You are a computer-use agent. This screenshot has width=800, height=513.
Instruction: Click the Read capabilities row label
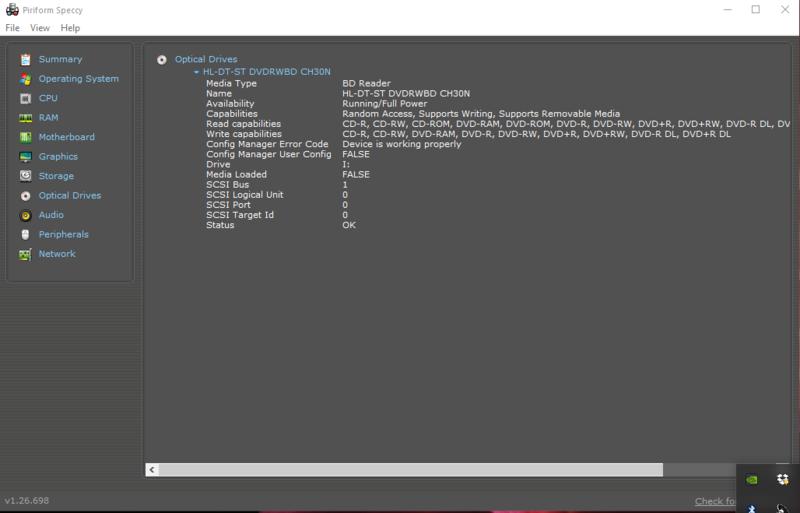243,124
